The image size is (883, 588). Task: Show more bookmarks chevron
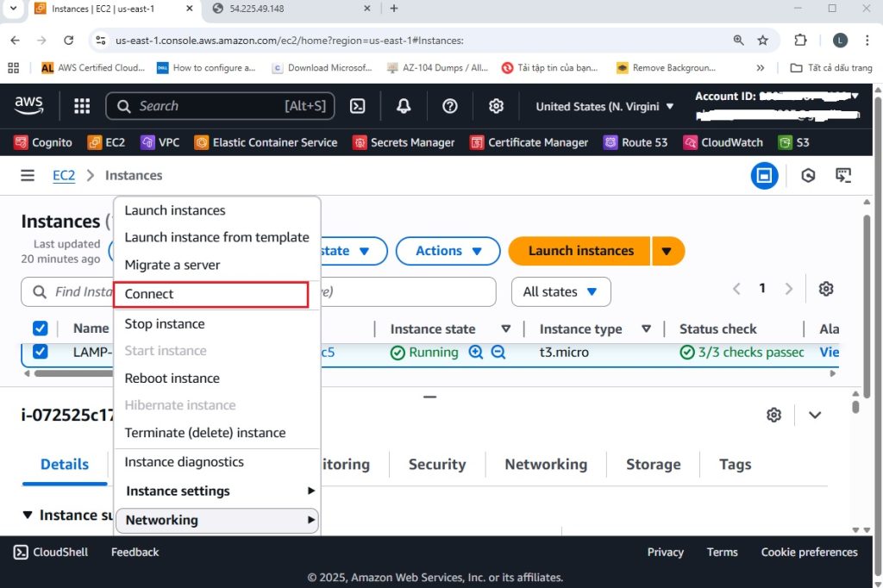coord(761,67)
